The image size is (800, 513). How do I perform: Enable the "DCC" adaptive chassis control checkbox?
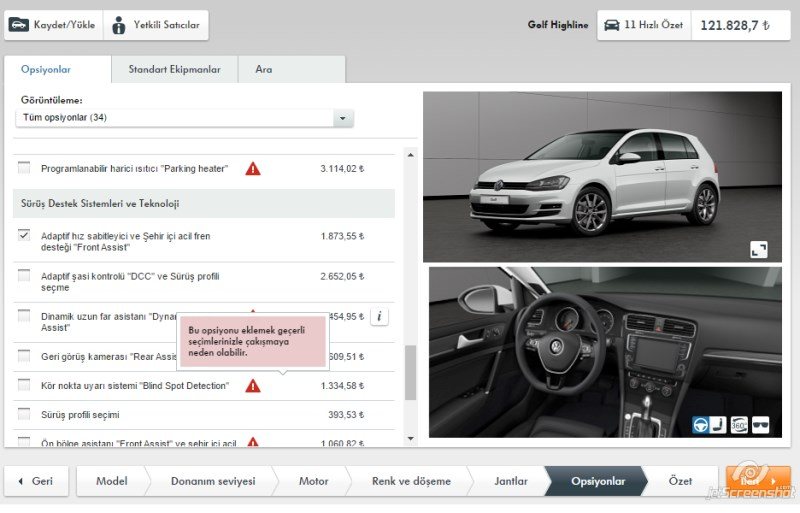[24, 276]
